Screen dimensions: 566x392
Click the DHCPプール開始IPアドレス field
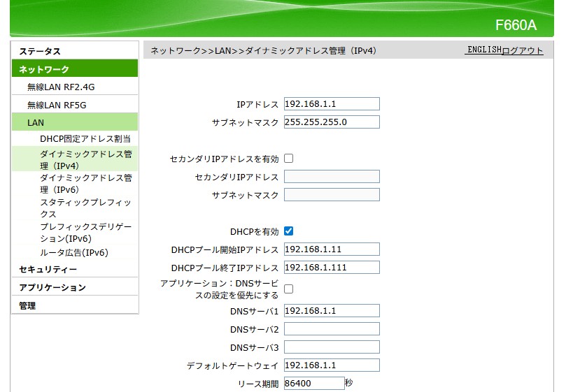[x=332, y=249]
